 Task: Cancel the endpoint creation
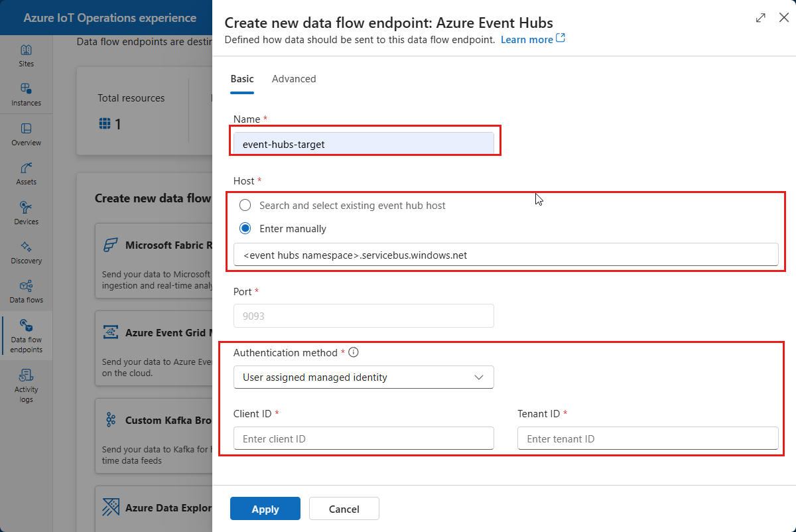(344, 508)
